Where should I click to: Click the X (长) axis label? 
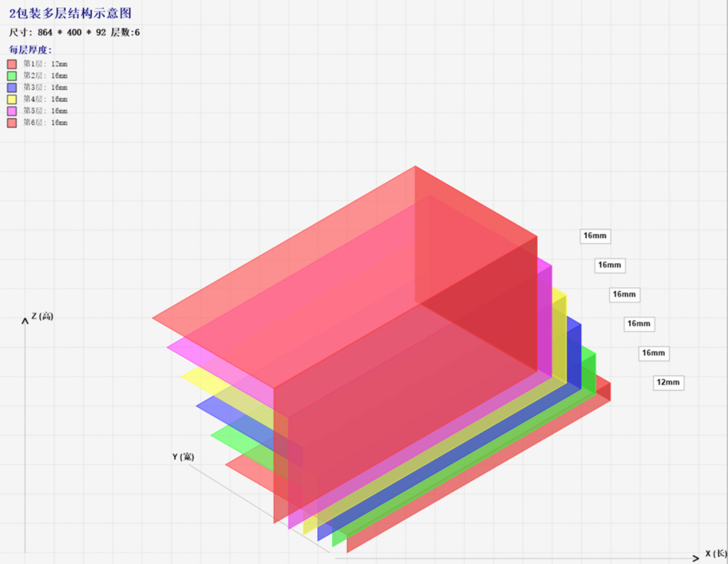coord(715,554)
